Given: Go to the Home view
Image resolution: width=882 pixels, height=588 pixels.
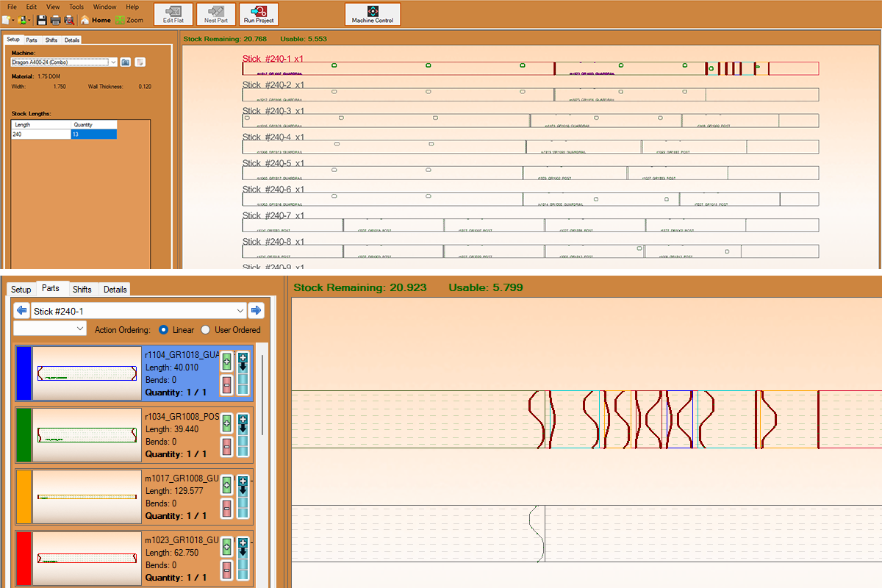Looking at the screenshot, I should click(x=96, y=20).
